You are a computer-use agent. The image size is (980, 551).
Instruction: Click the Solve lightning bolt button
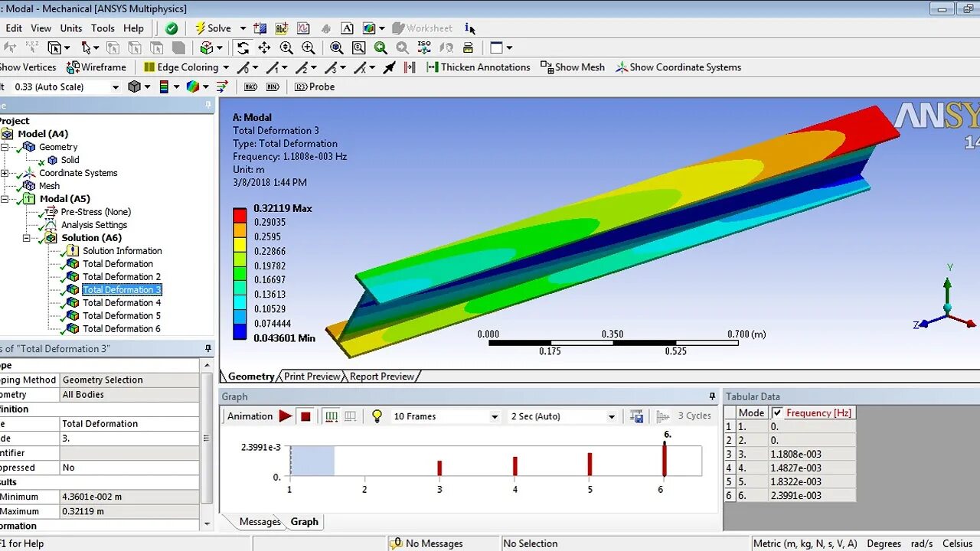[x=213, y=28]
